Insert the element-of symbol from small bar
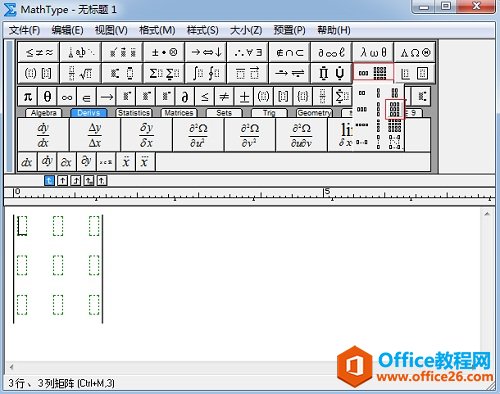500x394 pixels. 87,97
